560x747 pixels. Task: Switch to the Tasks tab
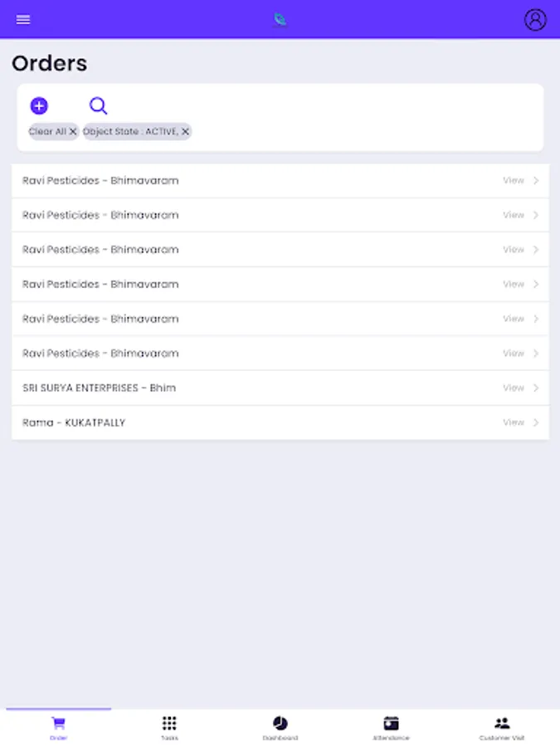click(169, 727)
